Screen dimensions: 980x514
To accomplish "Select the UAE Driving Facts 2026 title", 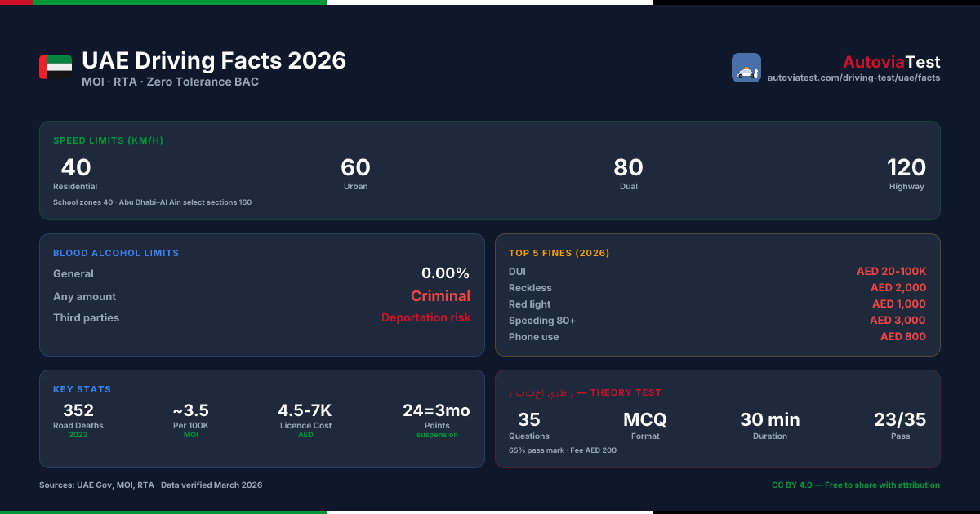I will pos(214,60).
